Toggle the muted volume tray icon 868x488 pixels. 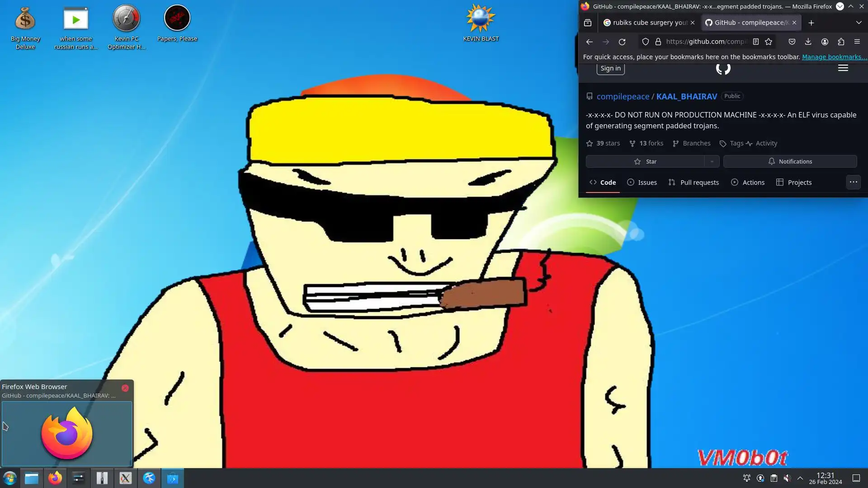[787, 478]
